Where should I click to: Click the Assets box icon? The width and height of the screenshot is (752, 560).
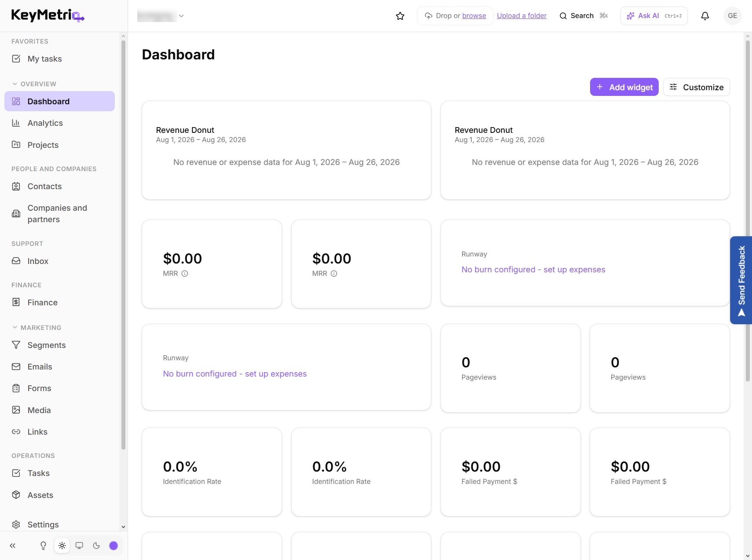tap(16, 494)
